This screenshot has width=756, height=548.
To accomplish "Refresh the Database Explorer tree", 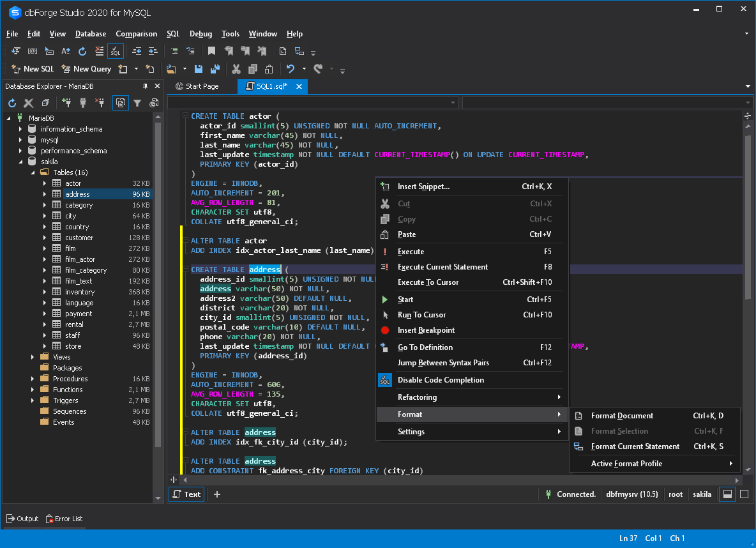I will (12, 103).
